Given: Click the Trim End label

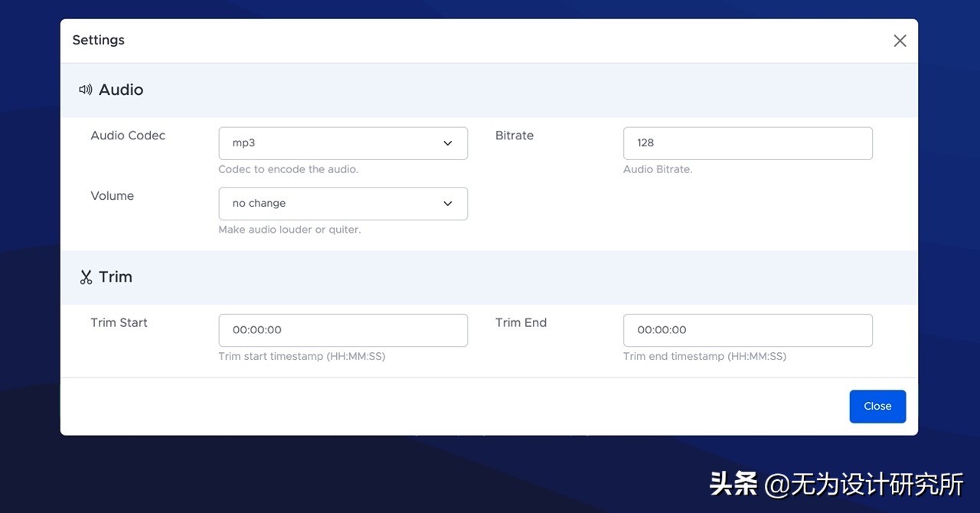Looking at the screenshot, I should (521, 322).
